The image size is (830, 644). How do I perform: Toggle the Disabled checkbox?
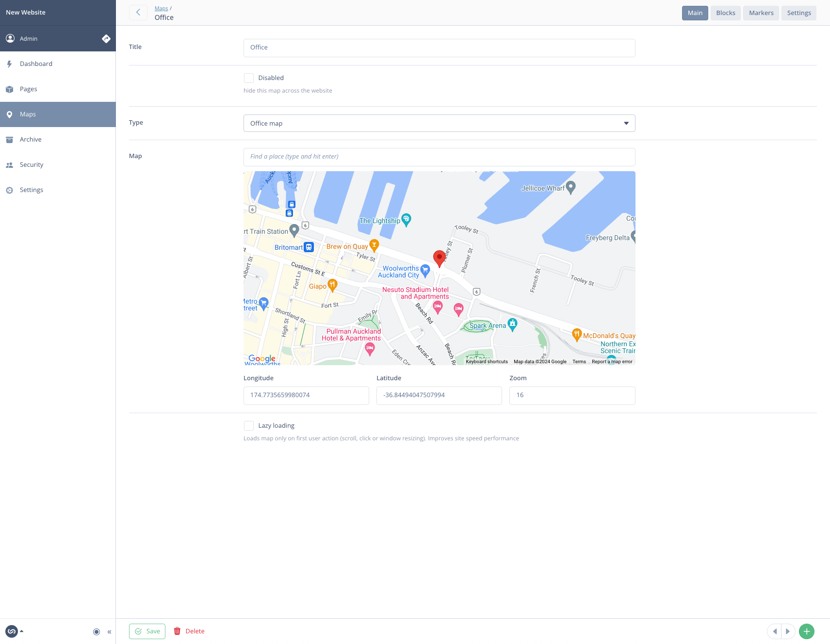[x=249, y=78]
